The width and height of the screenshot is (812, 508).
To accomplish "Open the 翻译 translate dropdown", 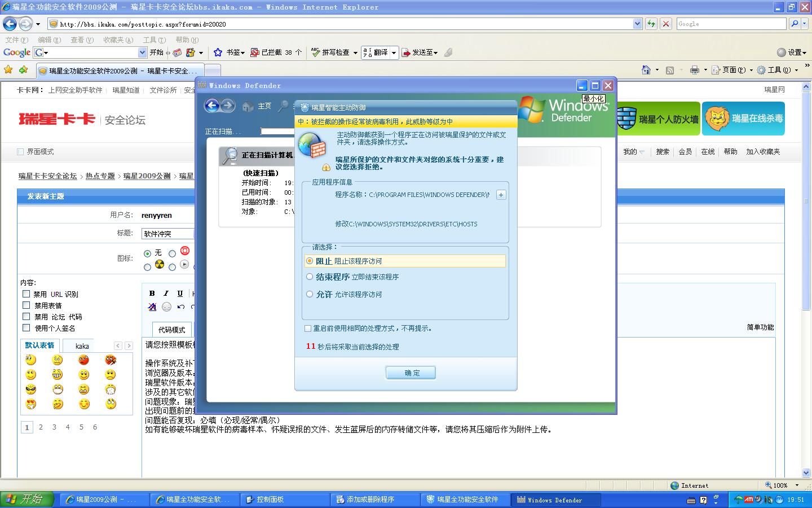I will coord(394,52).
